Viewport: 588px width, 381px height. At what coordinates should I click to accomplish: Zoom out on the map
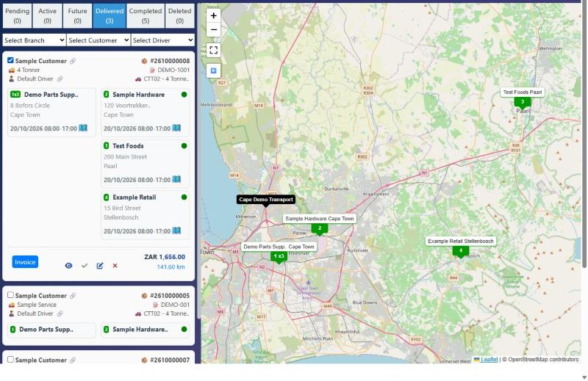click(x=213, y=29)
